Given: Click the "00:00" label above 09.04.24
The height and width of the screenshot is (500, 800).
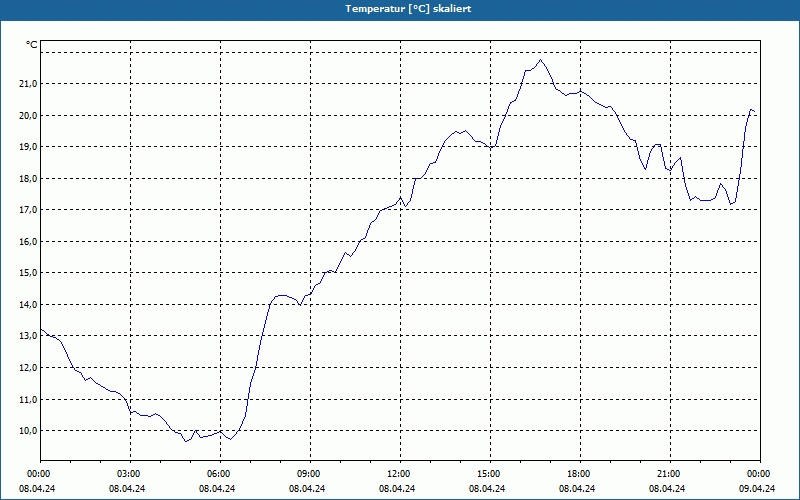Looking at the screenshot, I should [x=758, y=474].
